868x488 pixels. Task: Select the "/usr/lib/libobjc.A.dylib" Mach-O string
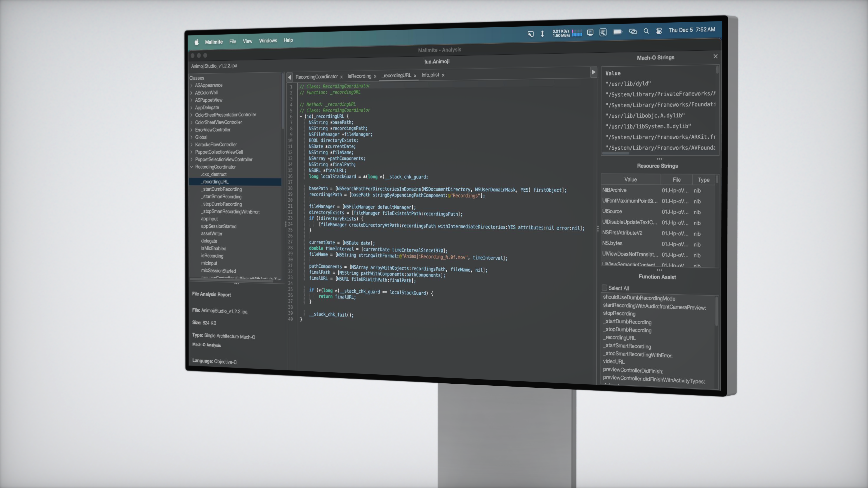[x=645, y=116]
